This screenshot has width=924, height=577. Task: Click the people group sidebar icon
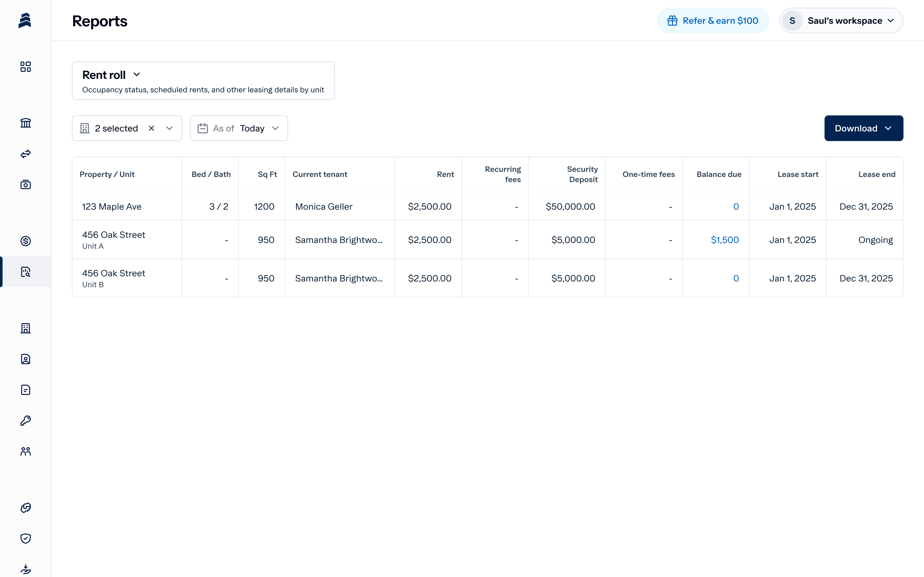[26, 451]
